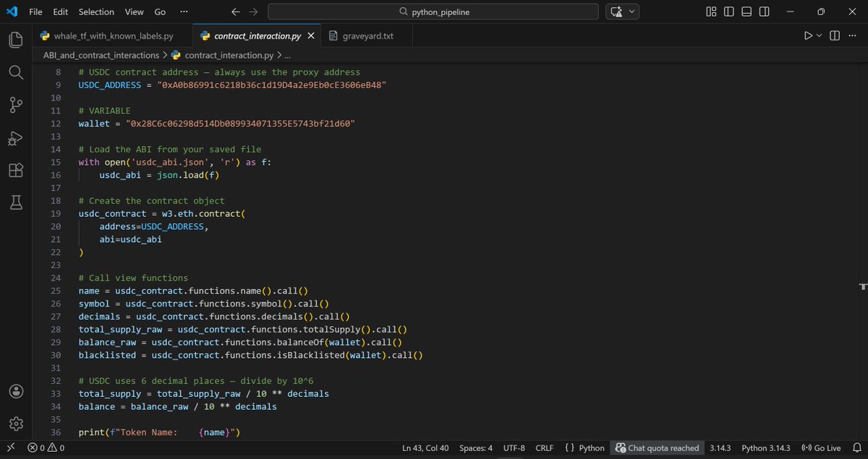Viewport: 868px width, 459px height.
Task: Toggle the secondary side bar
Action: (x=765, y=12)
